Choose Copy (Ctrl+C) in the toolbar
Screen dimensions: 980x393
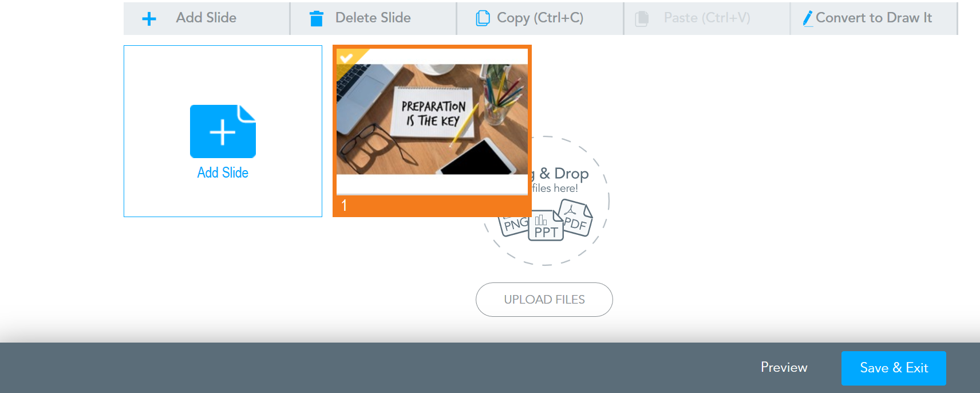pyautogui.click(x=540, y=18)
